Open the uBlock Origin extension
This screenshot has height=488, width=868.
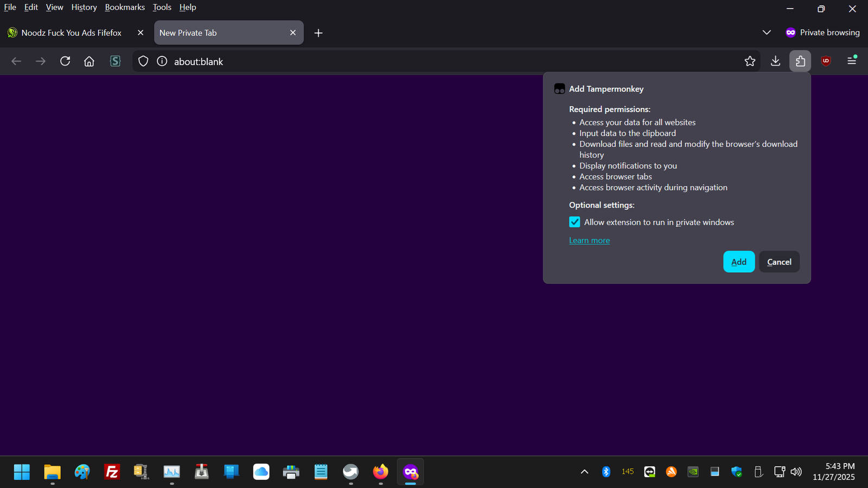click(826, 61)
